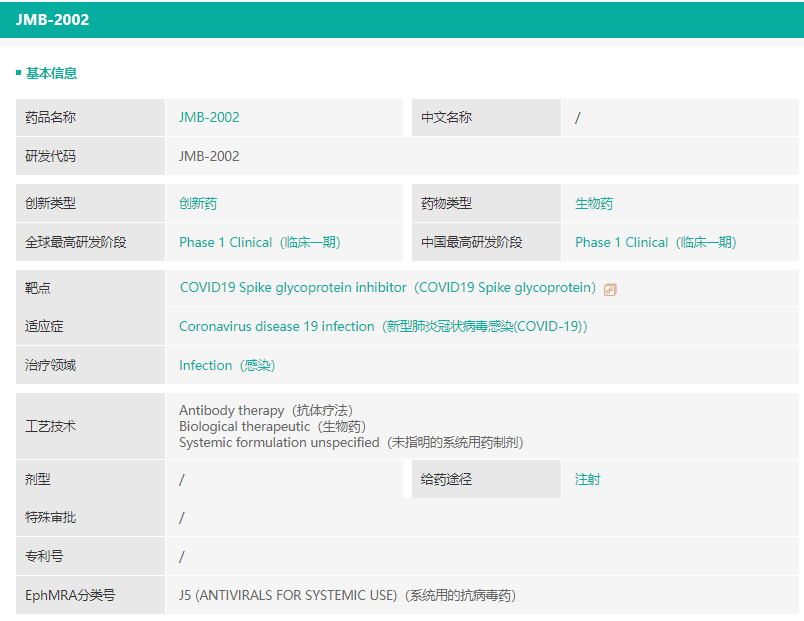Click the Antibody therapy(抗体疗法)text
The height and width of the screenshot is (621, 804).
click(265, 410)
